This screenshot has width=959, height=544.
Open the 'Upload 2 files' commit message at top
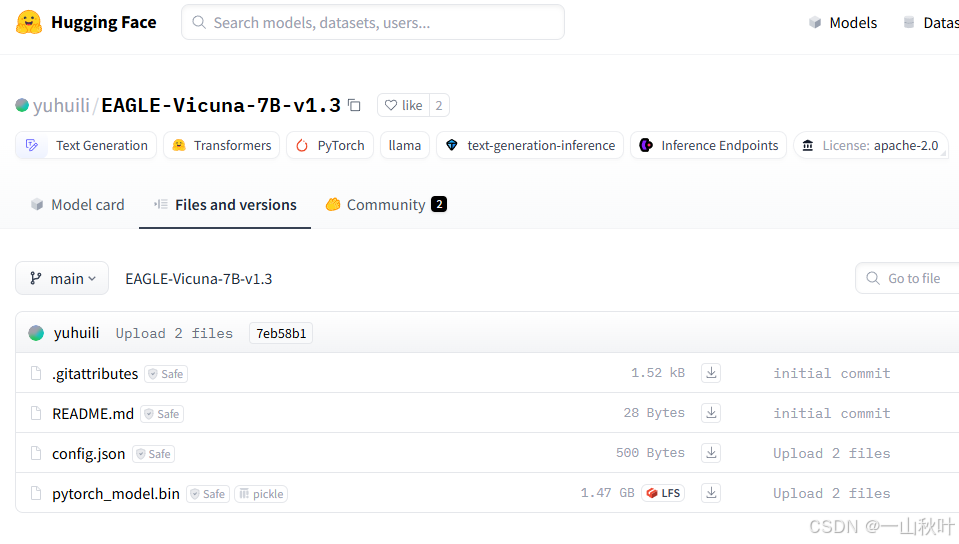174,333
